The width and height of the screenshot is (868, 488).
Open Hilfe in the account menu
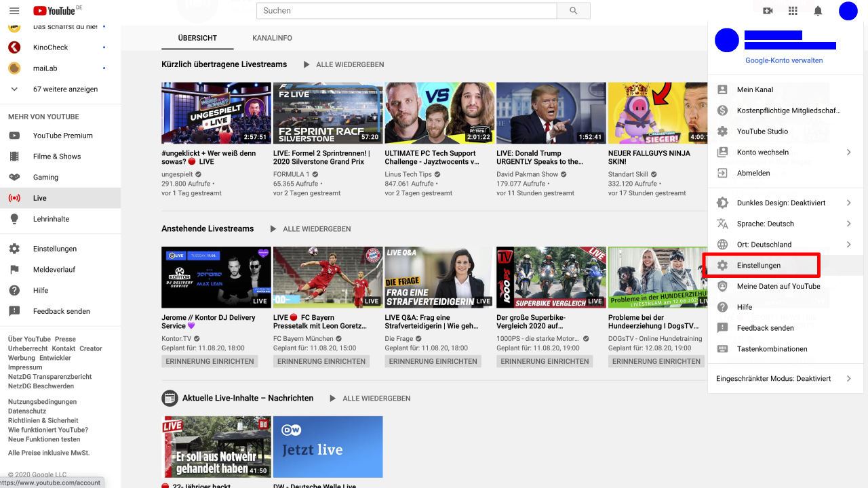(785, 308)
